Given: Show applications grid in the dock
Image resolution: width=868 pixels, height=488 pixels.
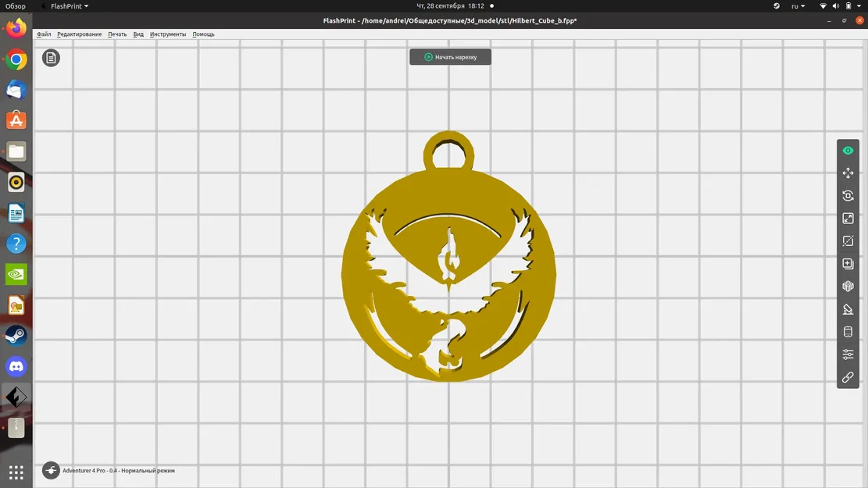Looking at the screenshot, I should pos(16,472).
